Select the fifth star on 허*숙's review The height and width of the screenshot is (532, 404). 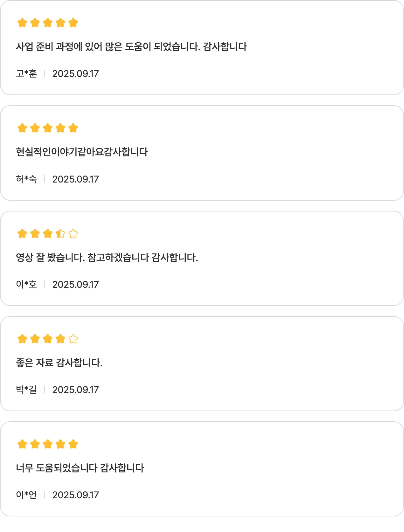73,128
